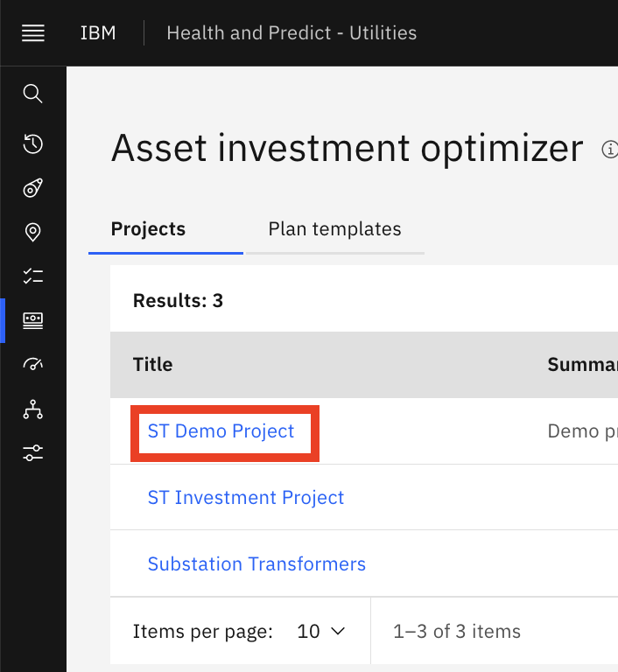618x672 pixels.
Task: Click the Results: 3 label
Action: click(178, 300)
